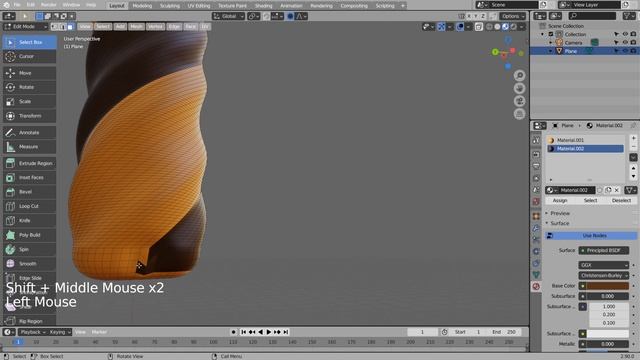Click the material Select button

(x=590, y=200)
